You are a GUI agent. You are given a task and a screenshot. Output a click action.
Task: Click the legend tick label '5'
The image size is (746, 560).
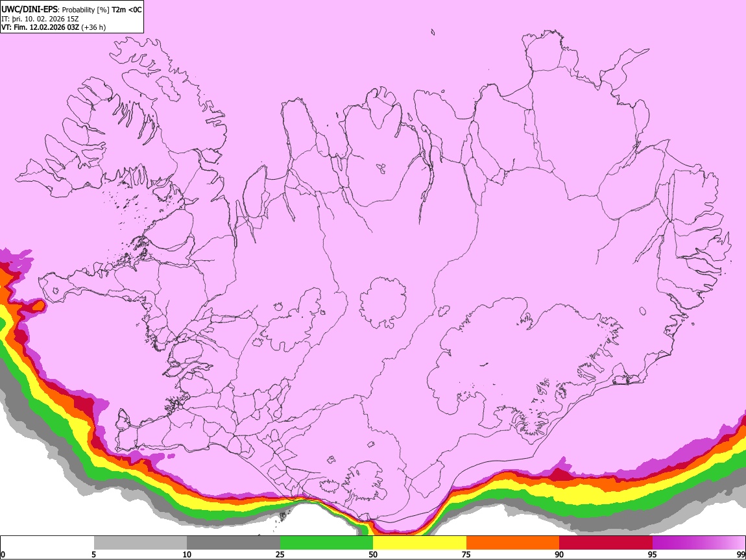(x=93, y=554)
